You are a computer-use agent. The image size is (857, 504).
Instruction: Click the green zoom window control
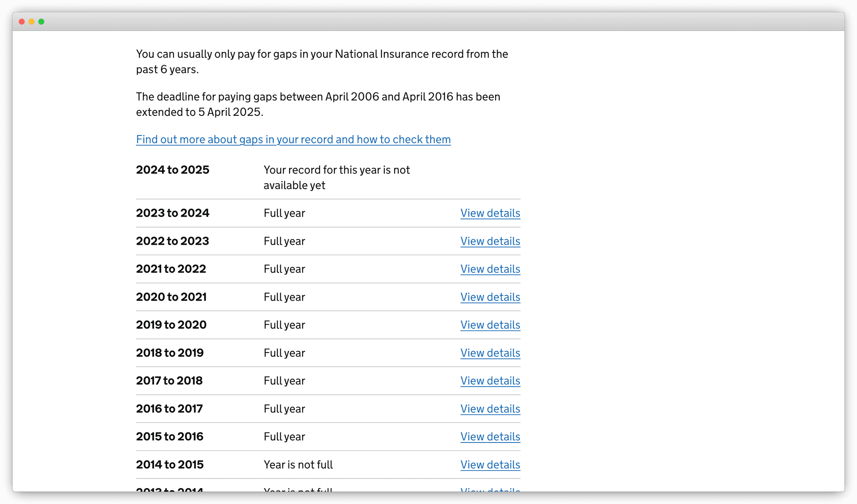pos(41,21)
